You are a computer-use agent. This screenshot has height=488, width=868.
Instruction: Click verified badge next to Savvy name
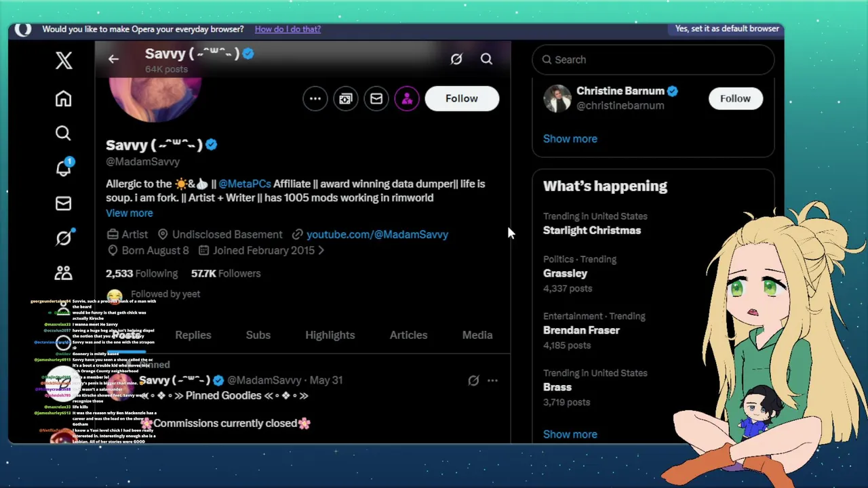tap(212, 144)
